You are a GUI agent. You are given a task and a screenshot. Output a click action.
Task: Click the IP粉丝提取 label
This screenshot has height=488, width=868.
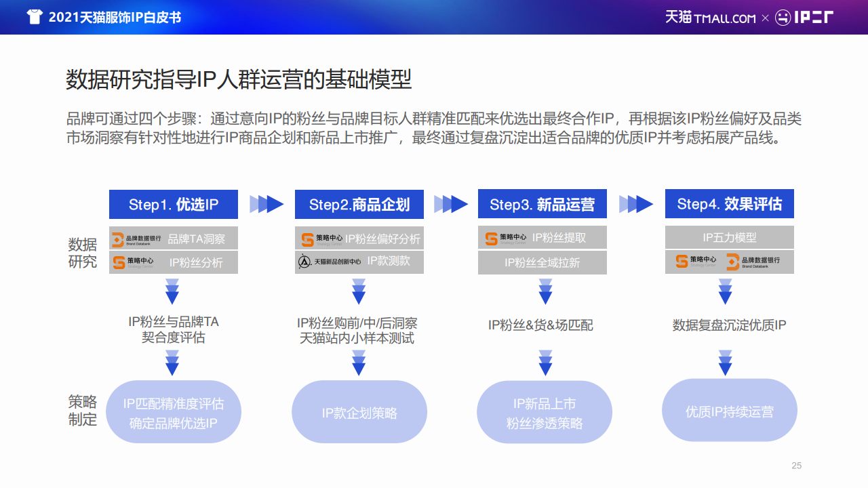pos(559,238)
